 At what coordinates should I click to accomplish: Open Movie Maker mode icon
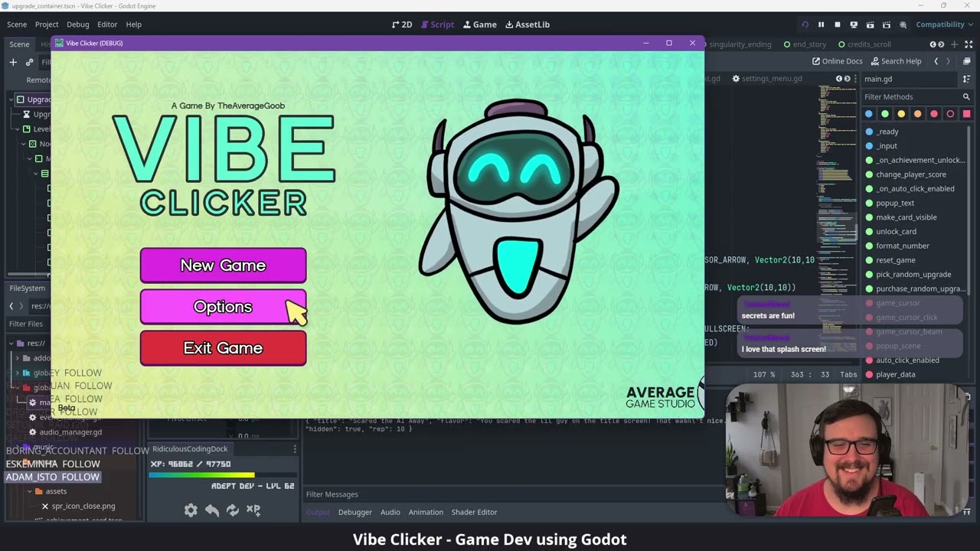click(x=903, y=24)
